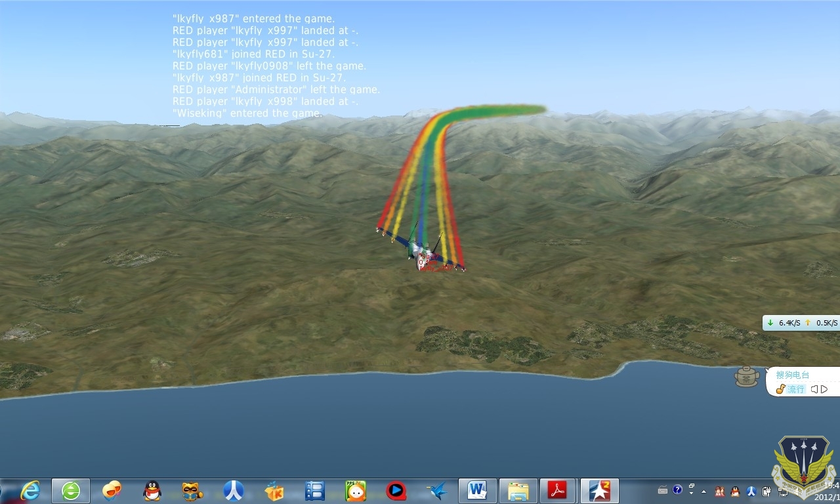Open the 搜狗电台 radio title link

point(793,375)
